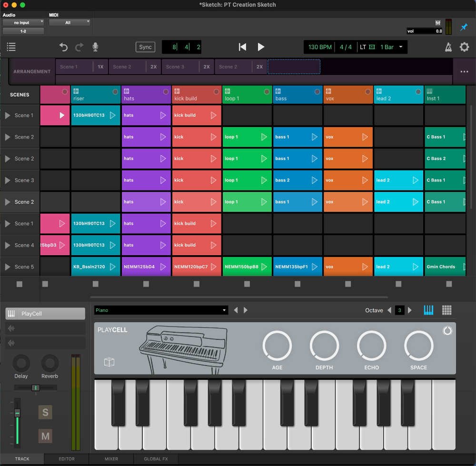
Task: Open the settings gear icon
Action: click(464, 47)
